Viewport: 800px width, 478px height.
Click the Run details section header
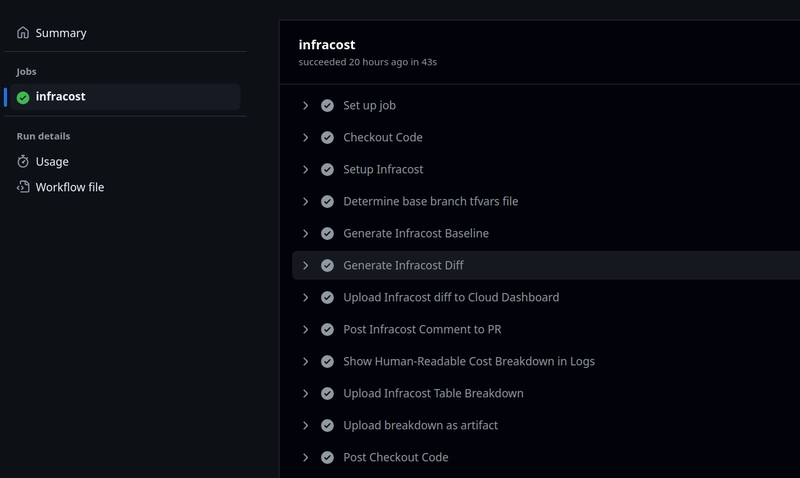click(43, 136)
